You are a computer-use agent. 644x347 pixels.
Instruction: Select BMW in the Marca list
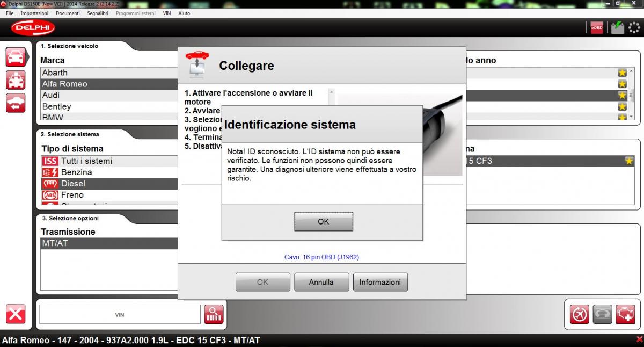109,117
